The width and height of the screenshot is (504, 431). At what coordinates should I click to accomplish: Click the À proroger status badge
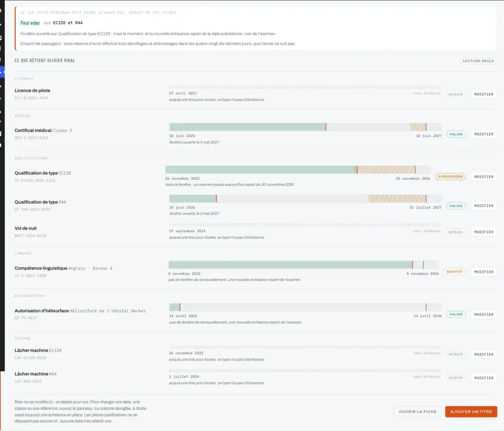[x=450, y=177]
